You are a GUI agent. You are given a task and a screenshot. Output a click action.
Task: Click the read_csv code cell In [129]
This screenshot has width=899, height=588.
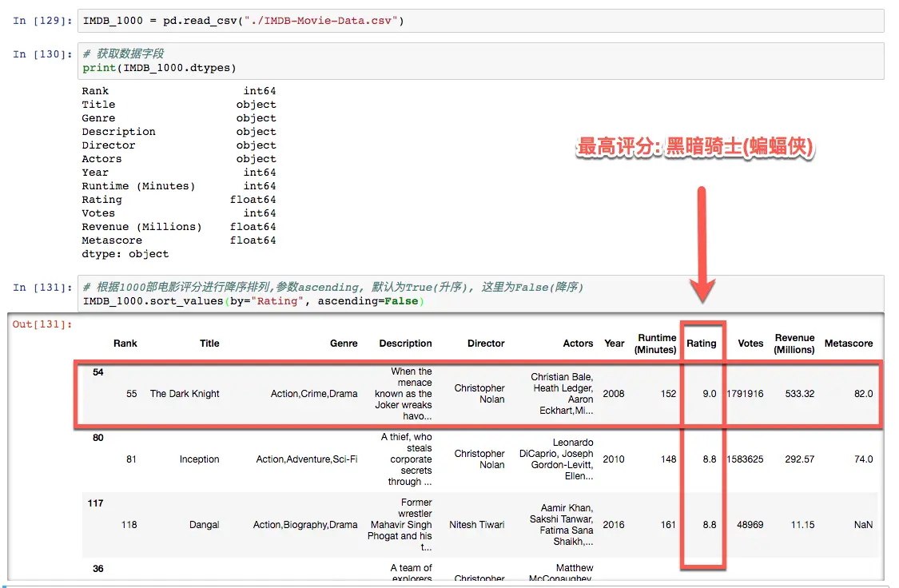(480, 21)
